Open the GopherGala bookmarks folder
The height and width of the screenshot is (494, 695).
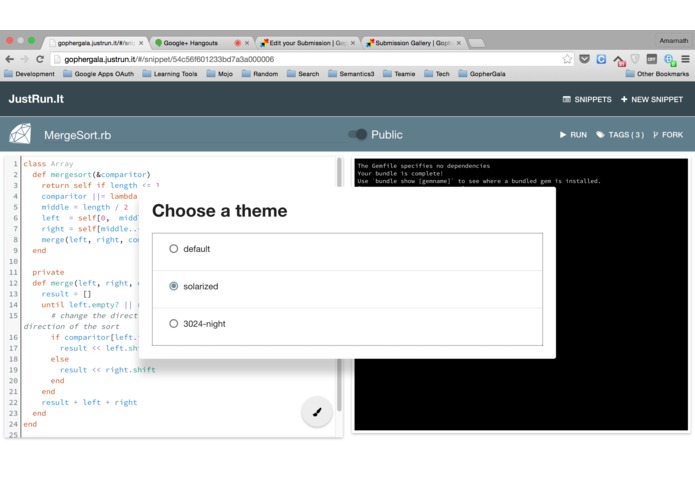tap(482, 74)
